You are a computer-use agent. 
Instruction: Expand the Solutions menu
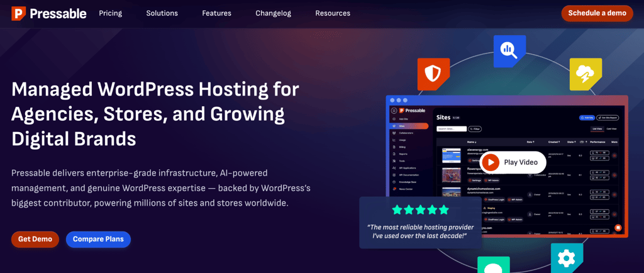[x=162, y=13]
